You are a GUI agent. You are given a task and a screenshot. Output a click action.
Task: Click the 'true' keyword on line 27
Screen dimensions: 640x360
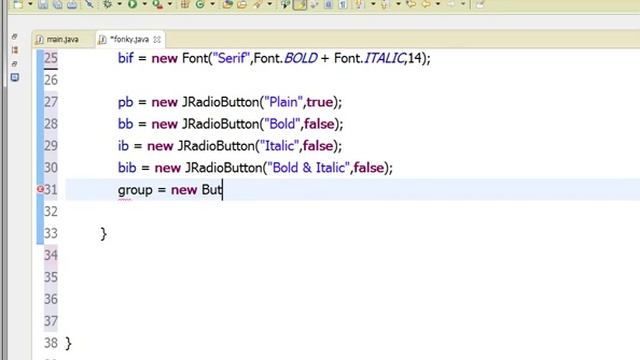pos(320,102)
